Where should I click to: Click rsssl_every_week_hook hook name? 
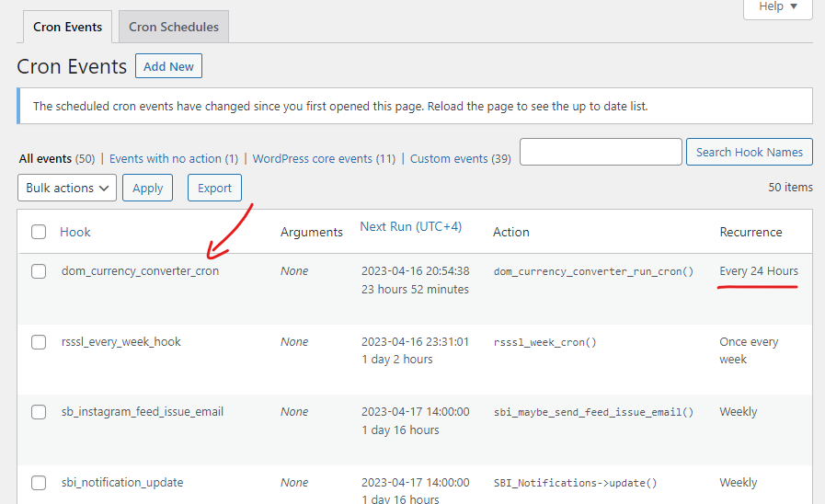tap(121, 341)
